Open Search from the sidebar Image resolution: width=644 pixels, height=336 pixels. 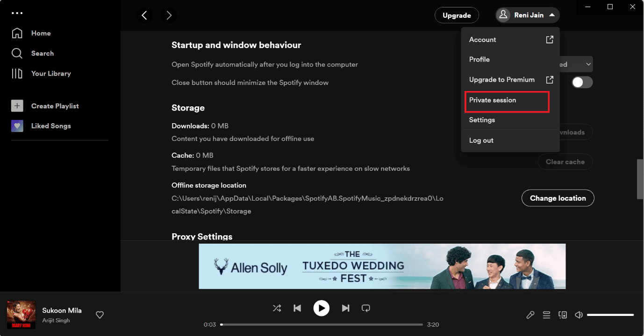33,53
